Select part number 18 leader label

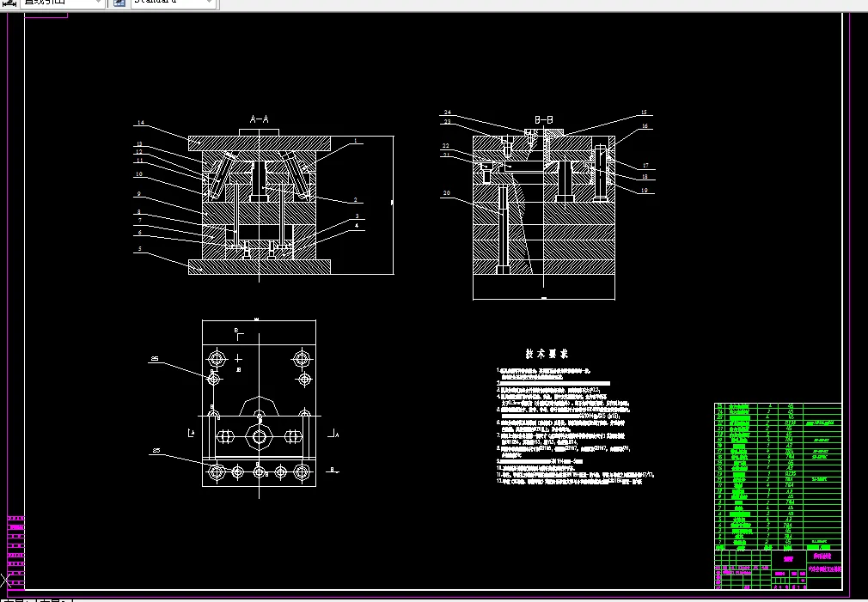(645, 177)
